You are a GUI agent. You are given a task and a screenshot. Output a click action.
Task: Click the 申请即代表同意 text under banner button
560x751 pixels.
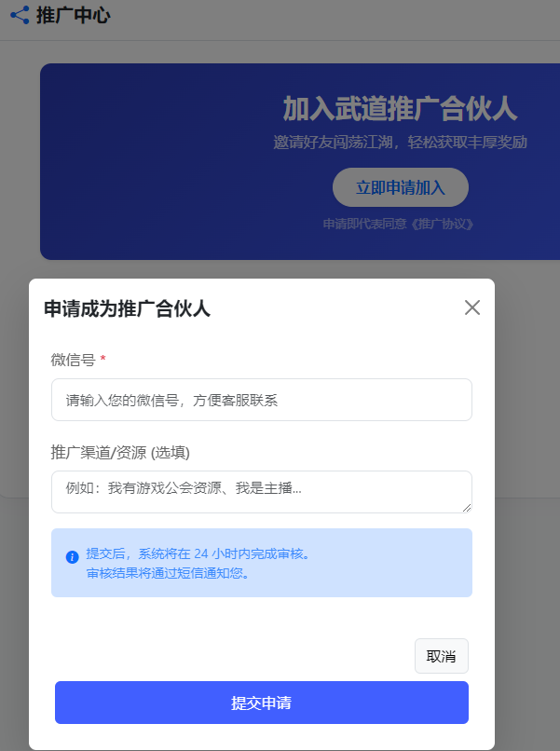pyautogui.click(x=365, y=224)
